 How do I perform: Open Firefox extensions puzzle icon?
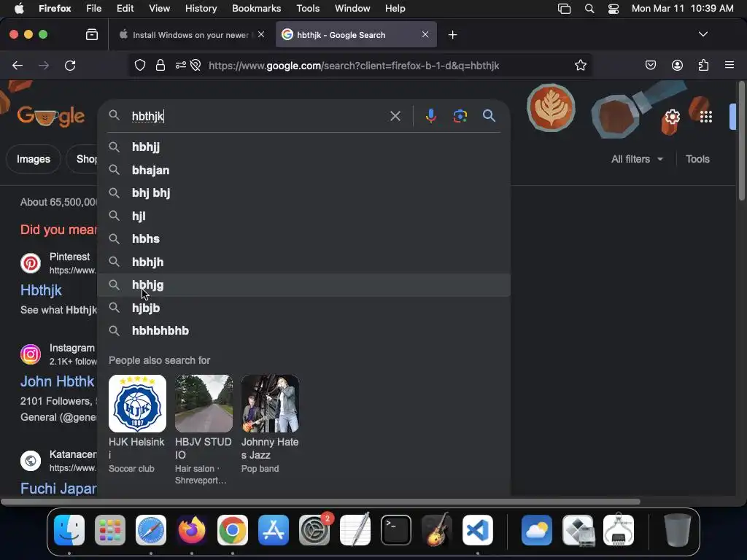tap(704, 65)
